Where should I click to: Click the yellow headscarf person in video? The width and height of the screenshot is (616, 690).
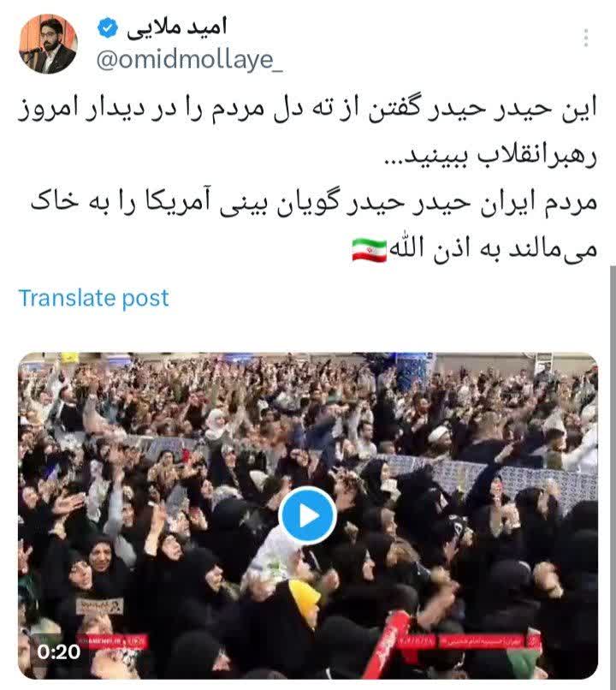pyautogui.click(x=304, y=598)
